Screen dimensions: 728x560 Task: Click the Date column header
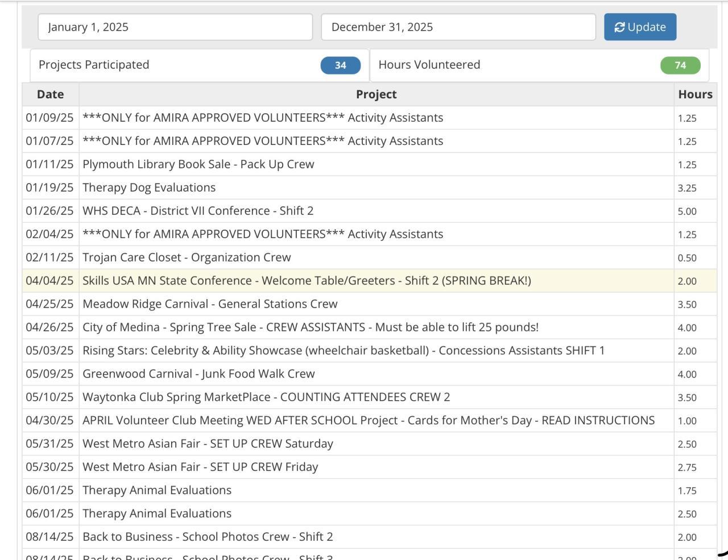pyautogui.click(x=50, y=94)
